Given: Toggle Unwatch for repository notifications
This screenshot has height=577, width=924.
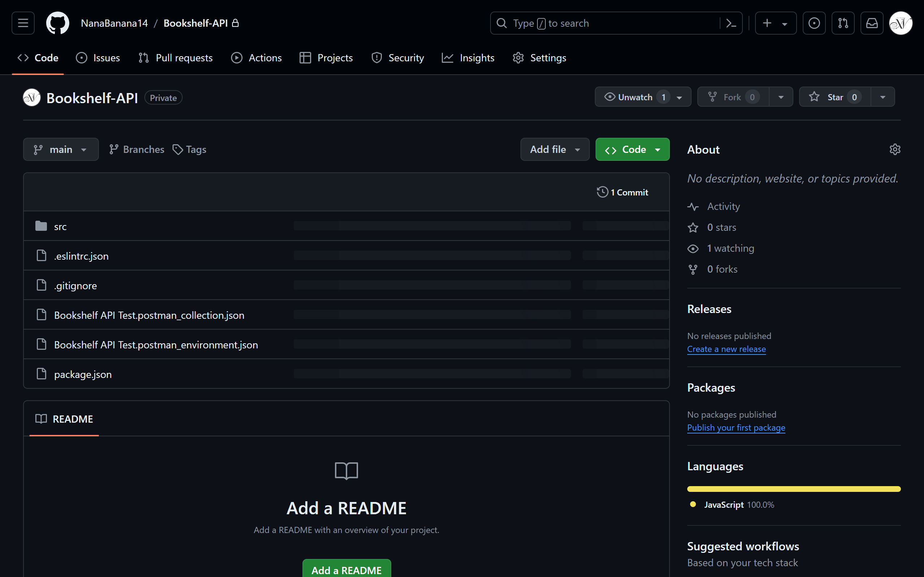Looking at the screenshot, I should (x=635, y=97).
